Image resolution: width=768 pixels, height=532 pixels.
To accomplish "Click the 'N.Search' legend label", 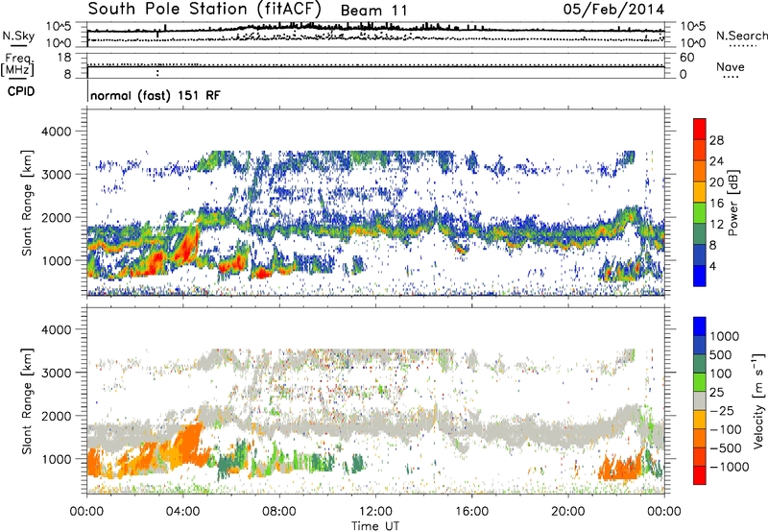I will click(x=741, y=36).
